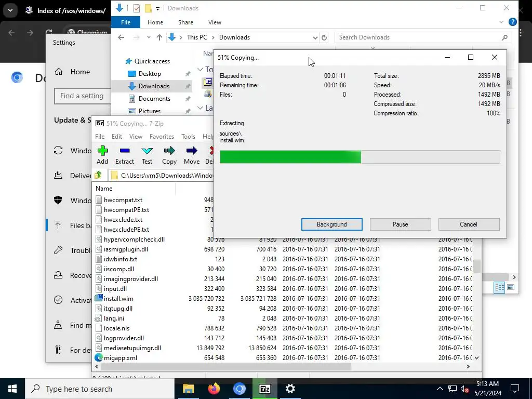The width and height of the screenshot is (532, 399).
Task: Click the muted volume tray icon
Action: [465, 389]
